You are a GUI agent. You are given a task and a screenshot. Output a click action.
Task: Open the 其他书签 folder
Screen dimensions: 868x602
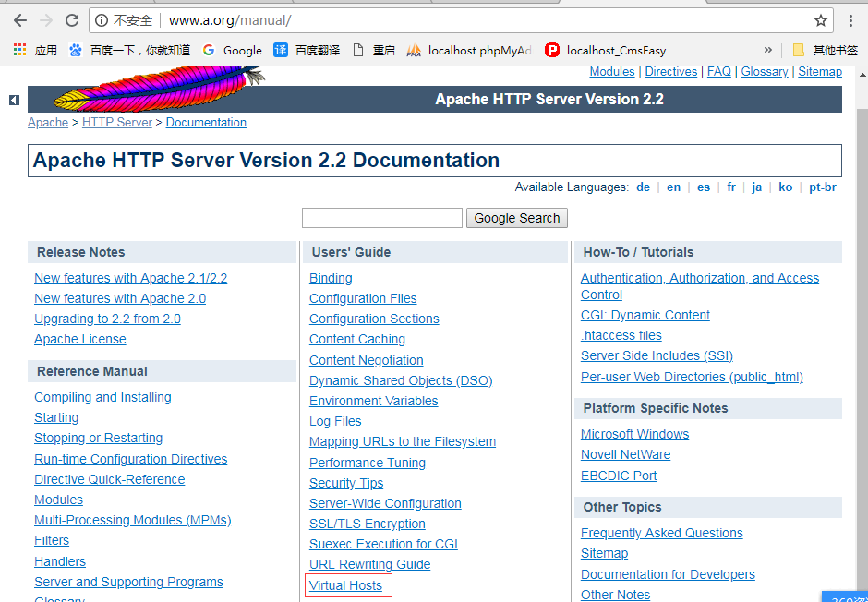[x=826, y=51]
